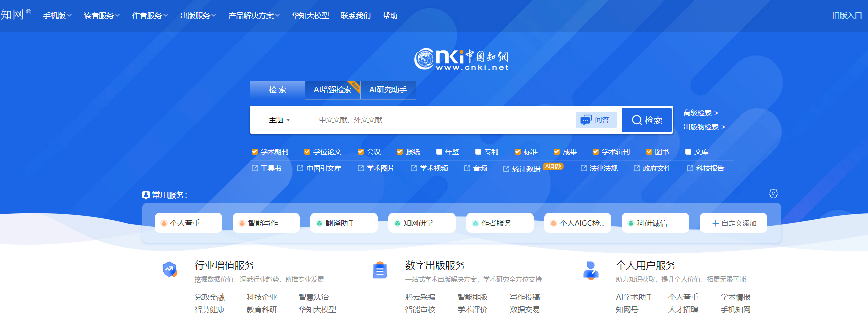Click external-link icon beside 法律法规
This screenshot has width=868, height=321.
point(584,168)
